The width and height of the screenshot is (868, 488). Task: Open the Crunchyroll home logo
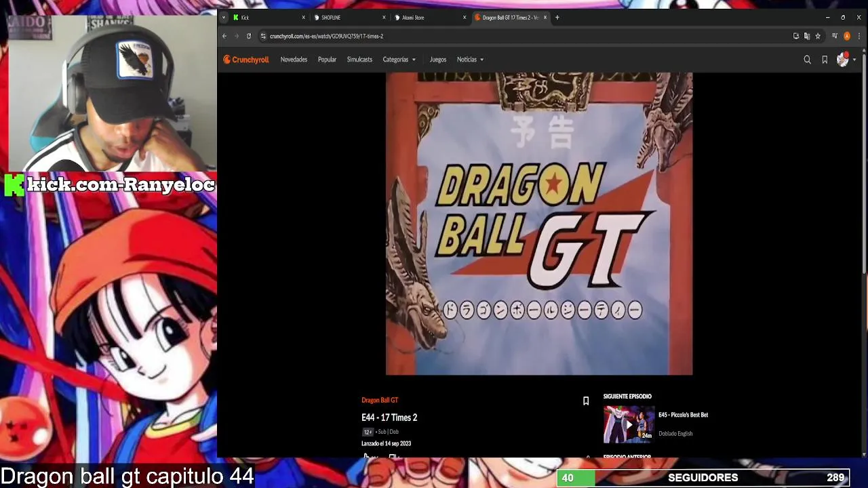click(246, 60)
